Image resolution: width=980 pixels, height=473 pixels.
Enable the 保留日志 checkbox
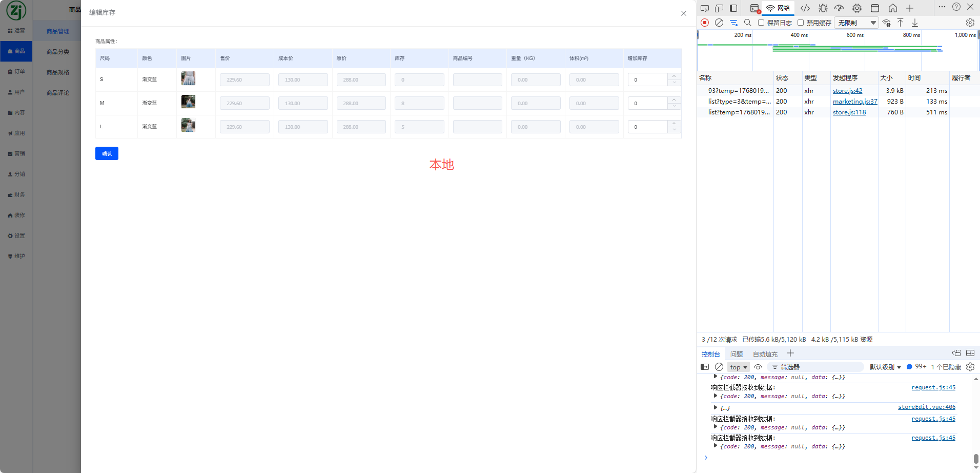761,23
